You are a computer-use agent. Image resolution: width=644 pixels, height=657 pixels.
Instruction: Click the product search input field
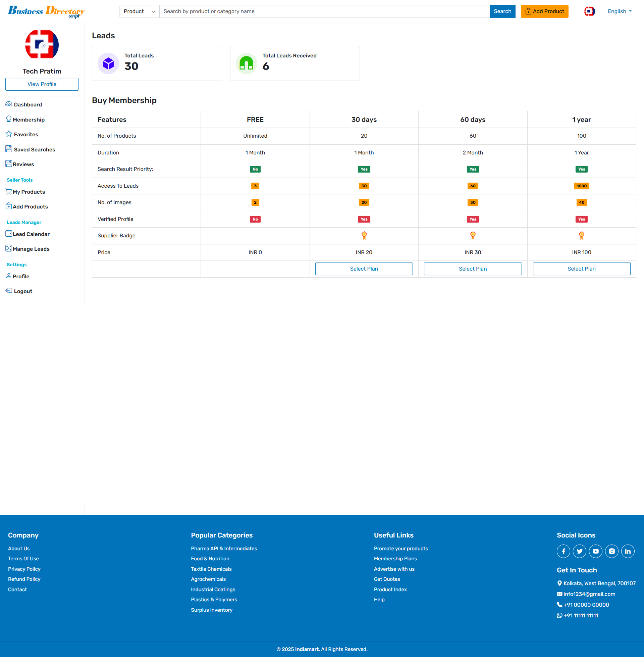324,11
